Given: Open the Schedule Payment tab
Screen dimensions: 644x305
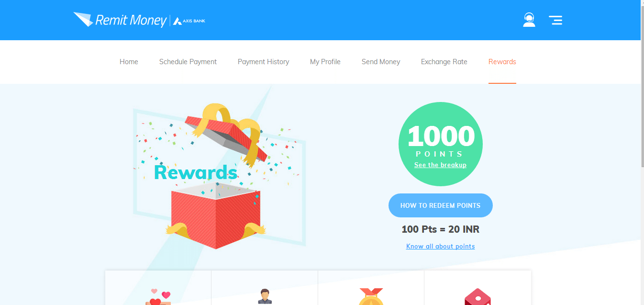Looking at the screenshot, I should 188,62.
